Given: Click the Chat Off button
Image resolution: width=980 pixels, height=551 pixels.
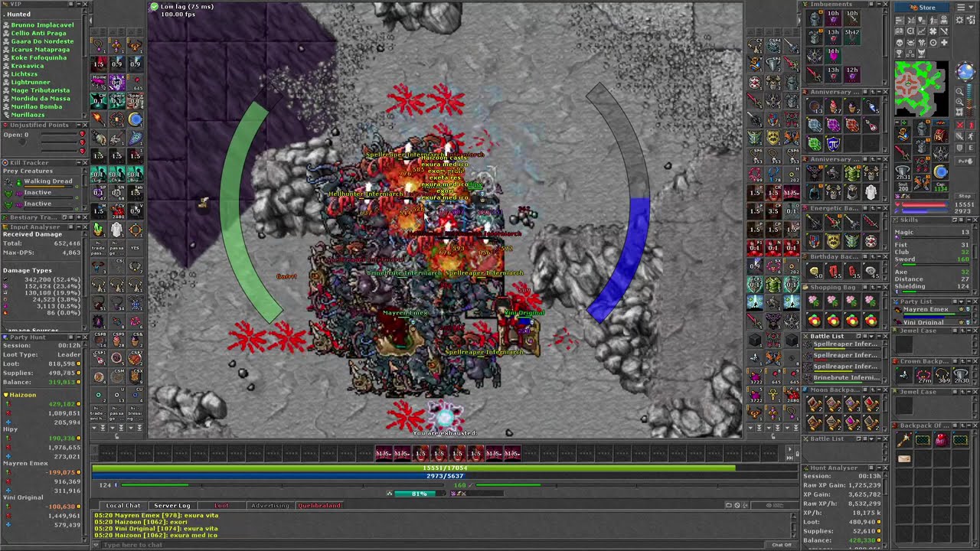Looking at the screenshot, I should [781, 544].
